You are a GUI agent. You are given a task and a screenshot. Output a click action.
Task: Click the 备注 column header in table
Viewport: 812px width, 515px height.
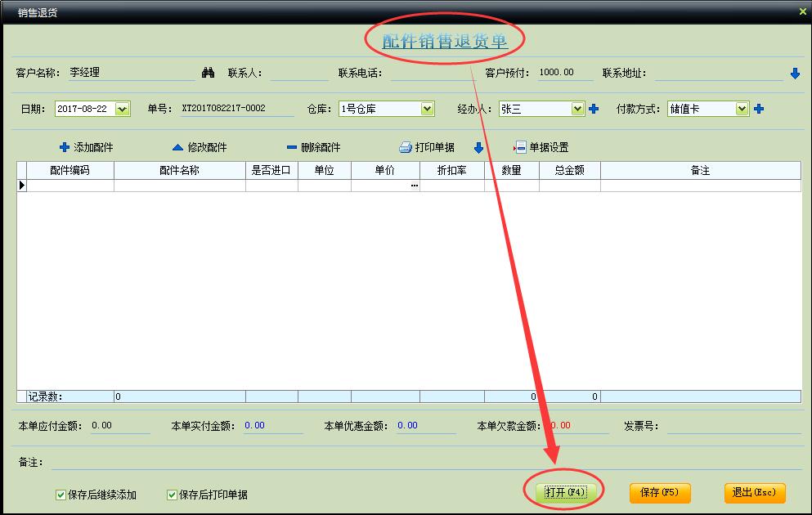(700, 170)
